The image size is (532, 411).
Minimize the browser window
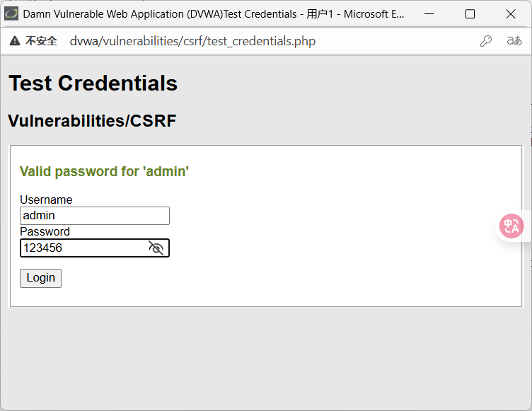429,14
